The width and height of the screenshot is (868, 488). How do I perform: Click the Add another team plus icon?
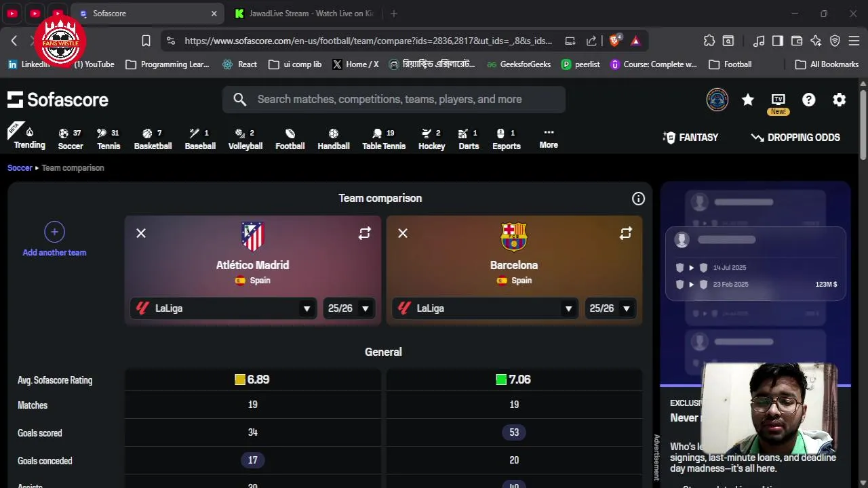54,232
